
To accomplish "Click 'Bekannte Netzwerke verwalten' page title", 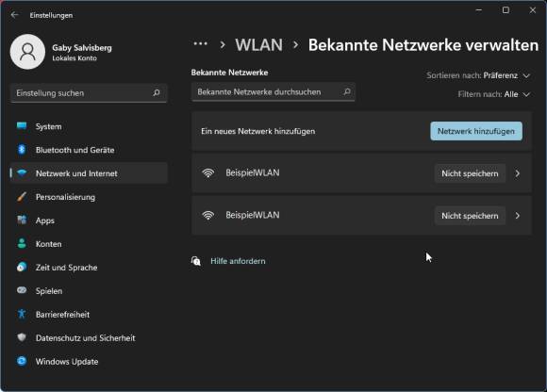I will pyautogui.click(x=423, y=45).
